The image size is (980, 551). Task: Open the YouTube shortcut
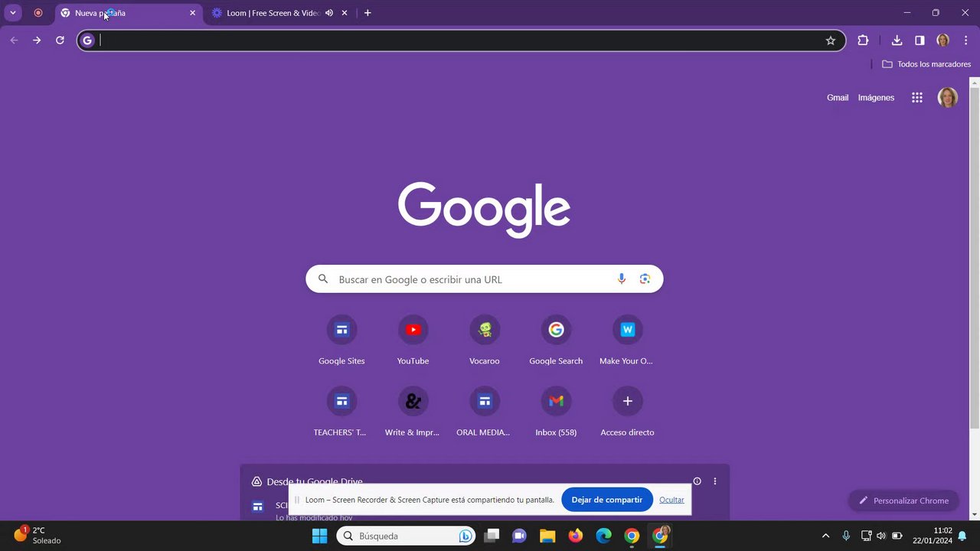pyautogui.click(x=413, y=341)
